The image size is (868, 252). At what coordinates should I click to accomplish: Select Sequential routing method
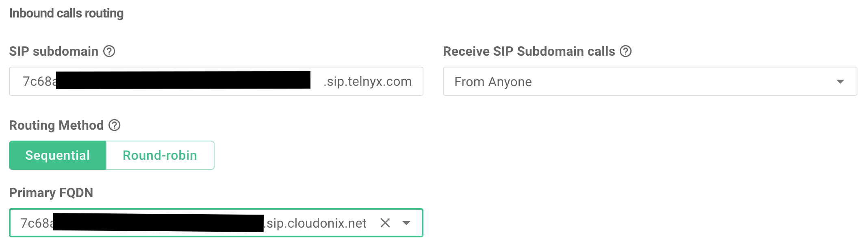tap(57, 155)
